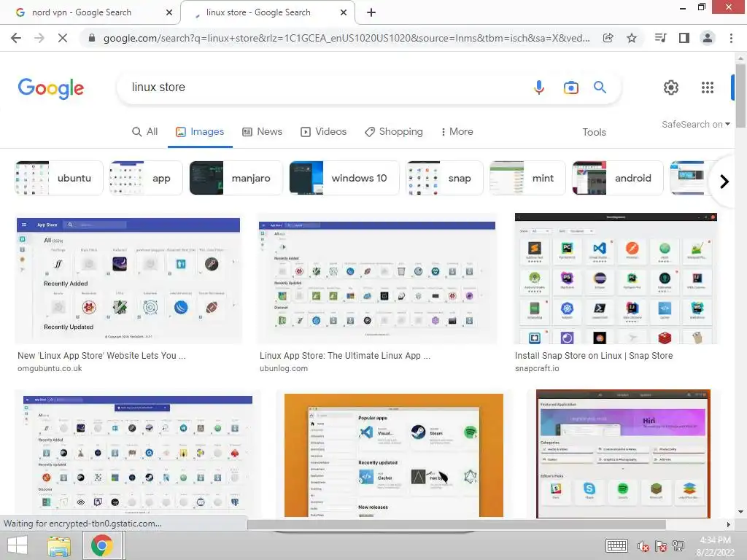Open Linux App Store: The Ultimate link

pyautogui.click(x=345, y=356)
